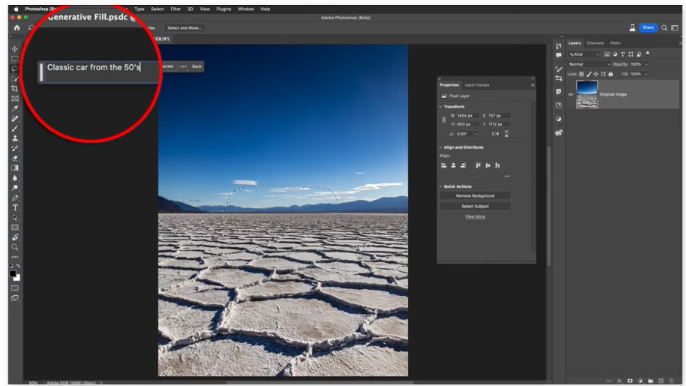Filter layers by shape layers
Viewport: 686px width, 386px height.
point(630,54)
